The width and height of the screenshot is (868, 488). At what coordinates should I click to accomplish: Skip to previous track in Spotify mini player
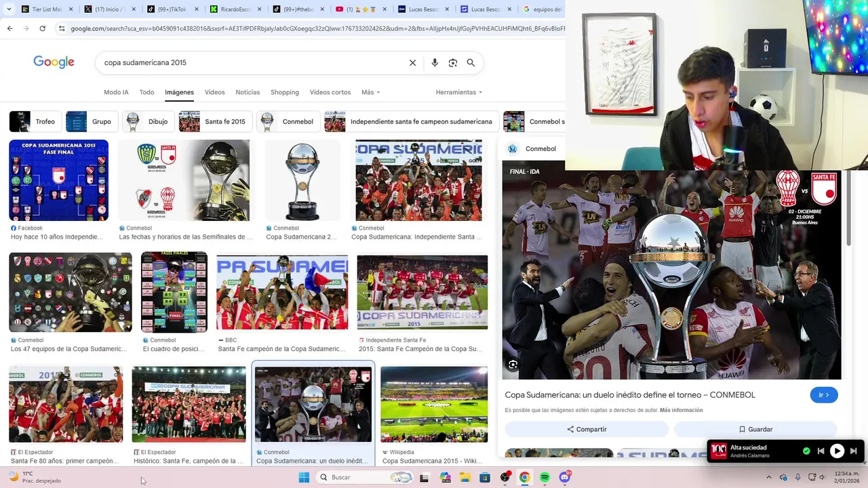(821, 451)
